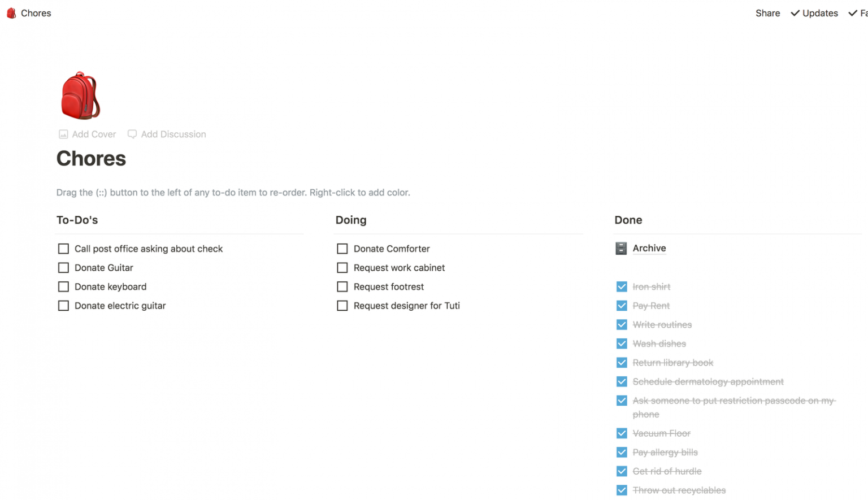This screenshot has height=500, width=868.
Task: Uncheck Iron shirt under Done
Action: point(622,286)
